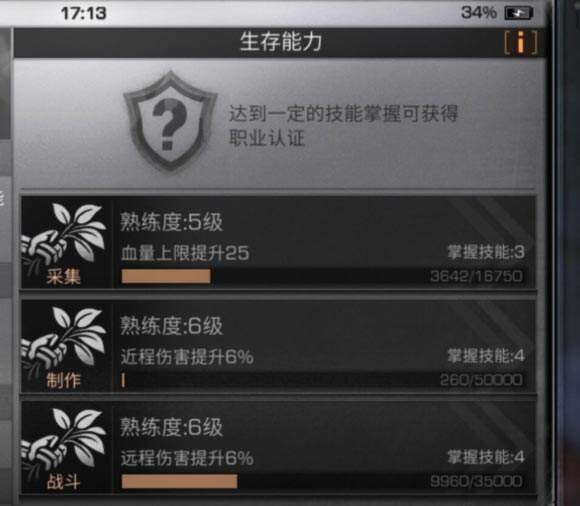Image resolution: width=580 pixels, height=506 pixels.
Task: Open the 采集 proficiency level 5 row
Action: (278, 242)
